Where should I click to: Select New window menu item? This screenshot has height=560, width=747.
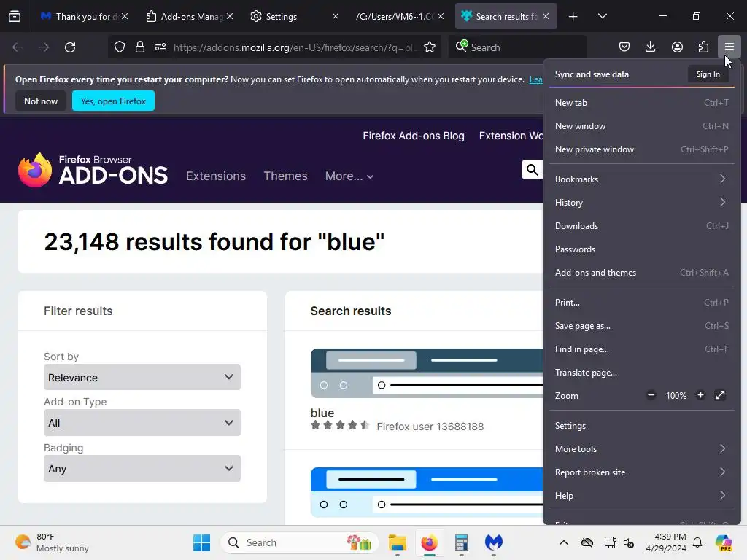(x=641, y=125)
